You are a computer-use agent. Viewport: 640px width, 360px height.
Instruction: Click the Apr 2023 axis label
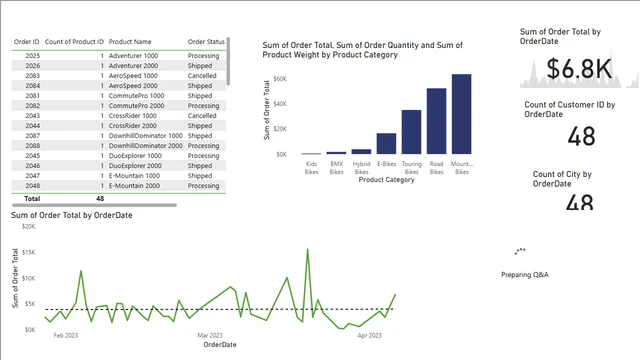click(369, 335)
